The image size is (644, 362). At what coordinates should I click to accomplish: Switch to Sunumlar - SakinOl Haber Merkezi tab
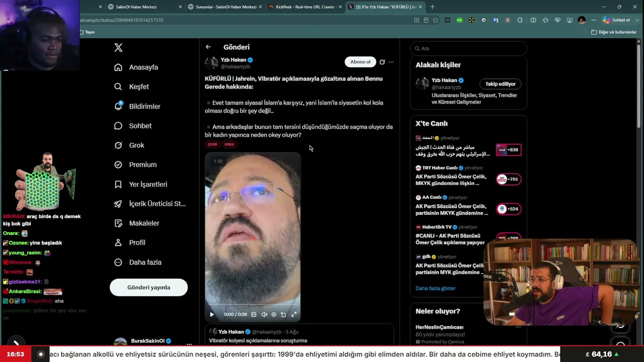[x=226, y=7]
